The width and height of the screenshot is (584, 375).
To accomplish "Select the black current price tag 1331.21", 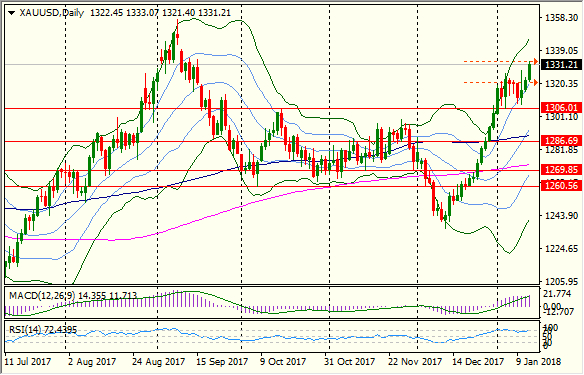I will pyautogui.click(x=561, y=65).
